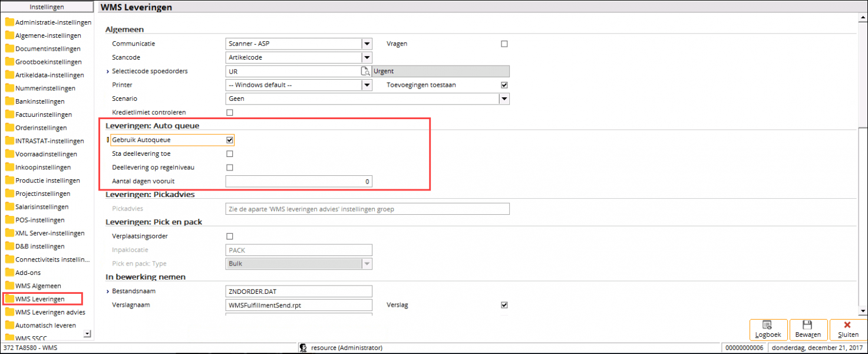Click the Logboek button icon
This screenshot has height=354, width=868.
768,325
